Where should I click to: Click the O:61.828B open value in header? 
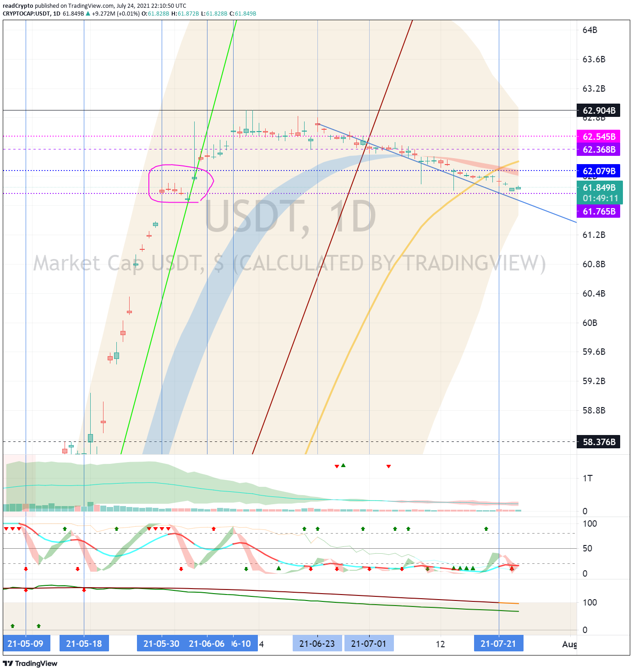pos(155,14)
